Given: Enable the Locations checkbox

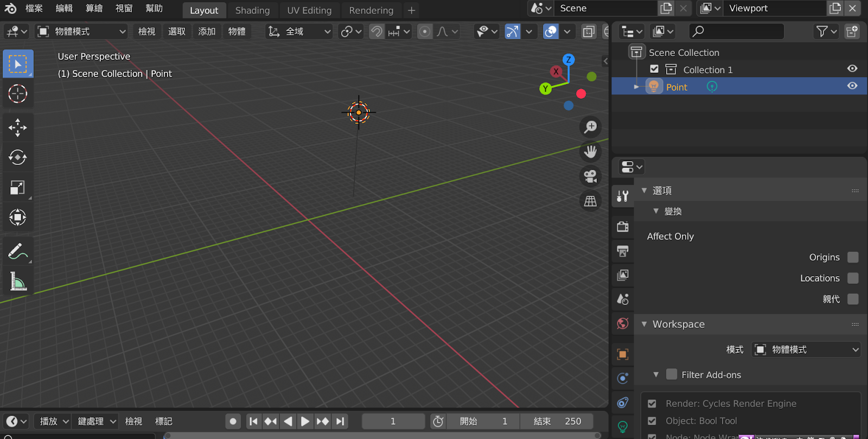Looking at the screenshot, I should point(853,278).
